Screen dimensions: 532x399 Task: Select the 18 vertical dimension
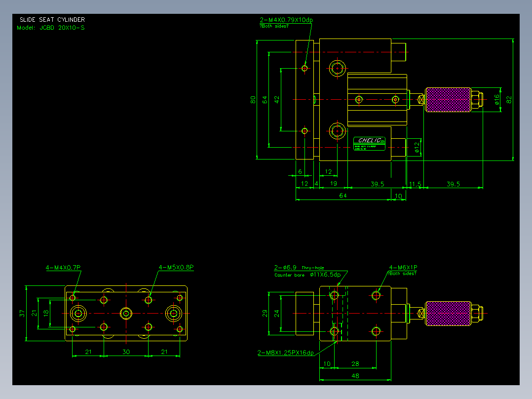pos(46,313)
